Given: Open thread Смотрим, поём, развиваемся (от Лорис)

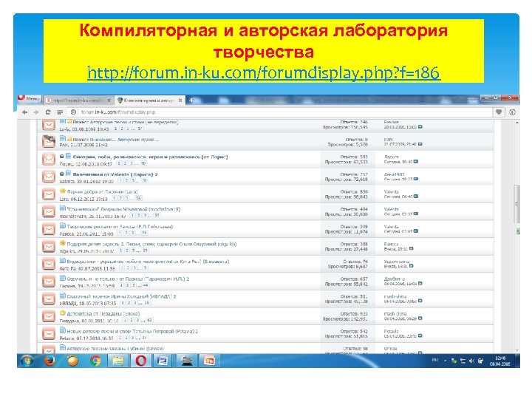Looking at the screenshot, I should [x=150, y=157].
